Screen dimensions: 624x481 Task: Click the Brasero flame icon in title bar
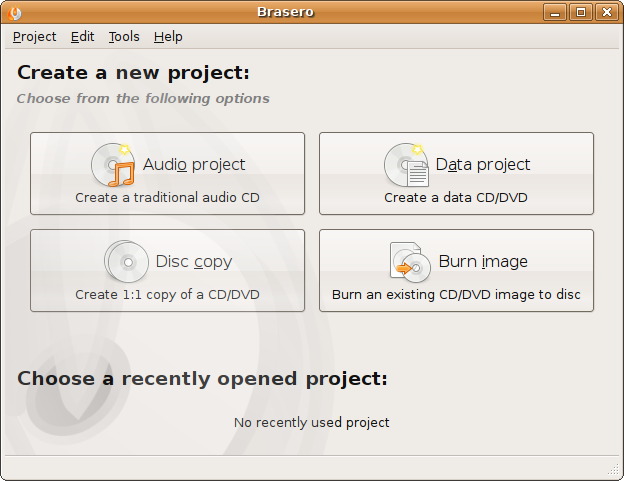click(13, 12)
